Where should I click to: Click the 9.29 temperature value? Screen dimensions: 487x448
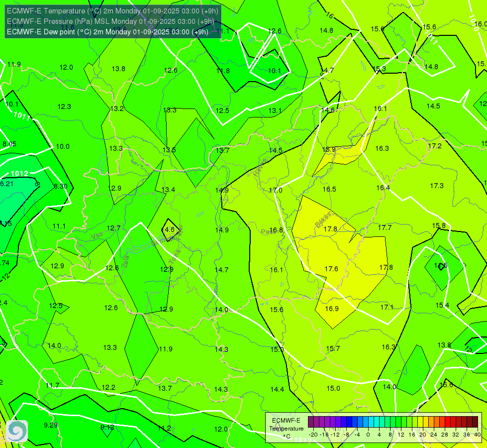(x=51, y=425)
